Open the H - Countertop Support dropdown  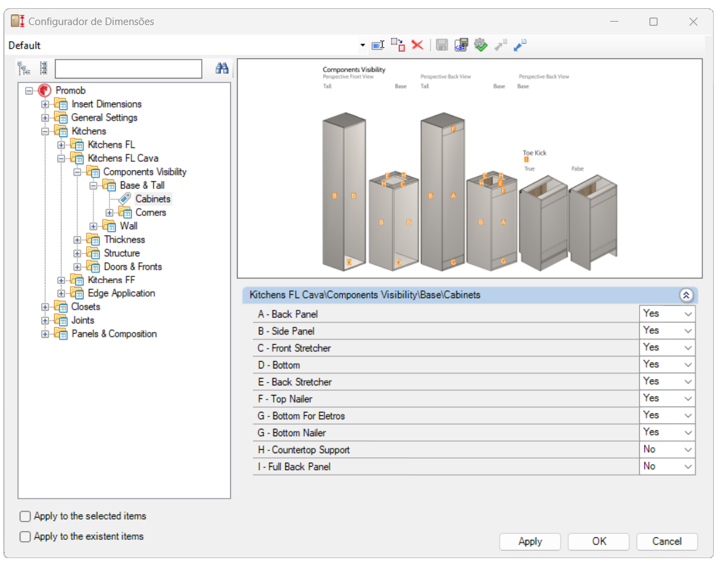667,450
